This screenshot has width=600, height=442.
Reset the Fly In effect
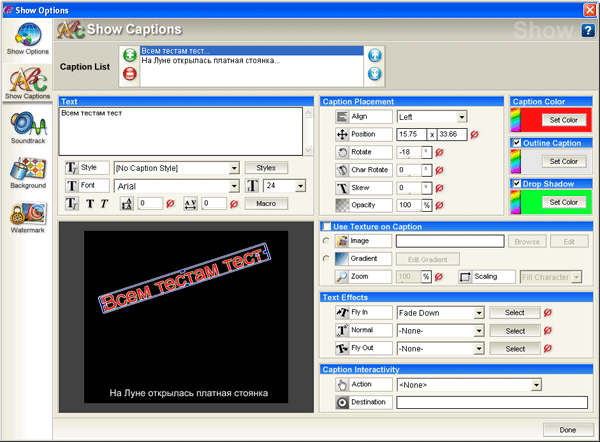(x=548, y=313)
